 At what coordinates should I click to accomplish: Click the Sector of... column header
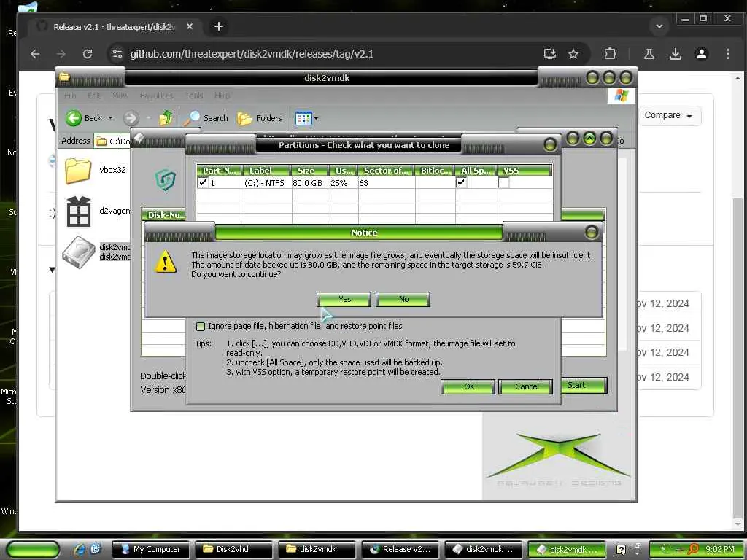coord(386,171)
